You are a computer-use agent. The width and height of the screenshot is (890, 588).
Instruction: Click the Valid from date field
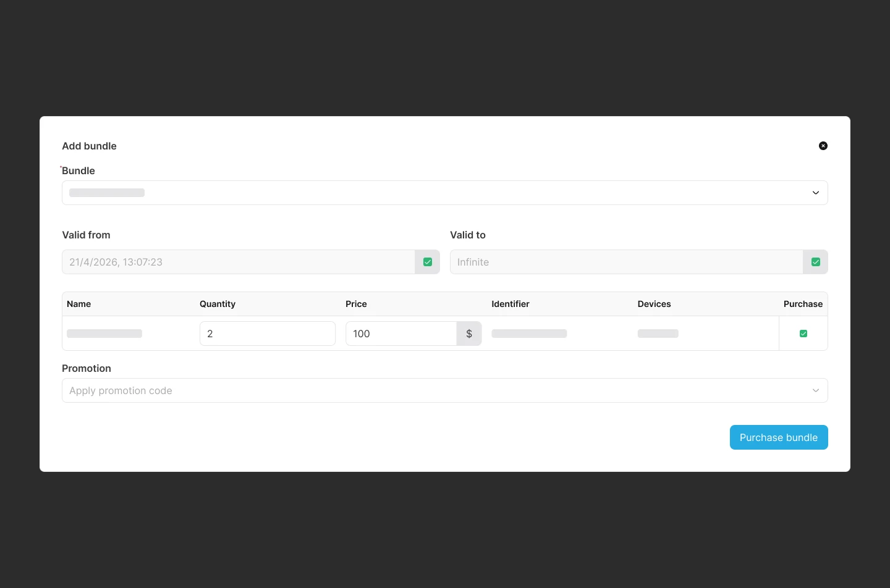coord(238,262)
